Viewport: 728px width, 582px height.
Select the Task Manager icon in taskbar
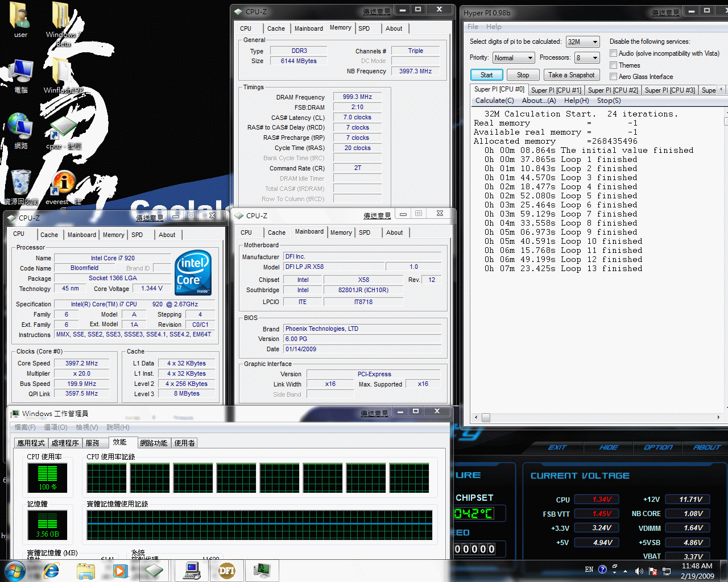pyautogui.click(x=262, y=571)
